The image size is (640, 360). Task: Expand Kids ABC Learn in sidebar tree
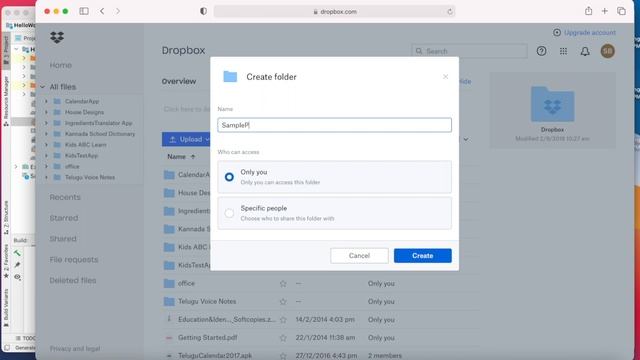pos(46,144)
